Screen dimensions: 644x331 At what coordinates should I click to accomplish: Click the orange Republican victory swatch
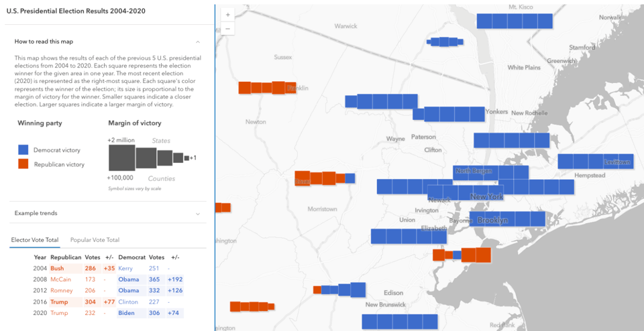click(x=23, y=164)
